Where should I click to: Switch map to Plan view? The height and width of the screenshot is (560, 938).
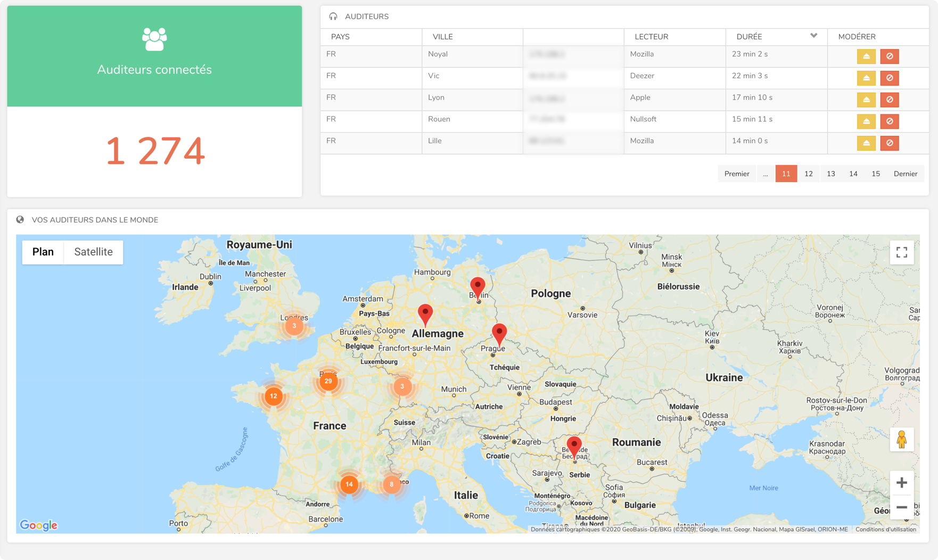(x=43, y=252)
